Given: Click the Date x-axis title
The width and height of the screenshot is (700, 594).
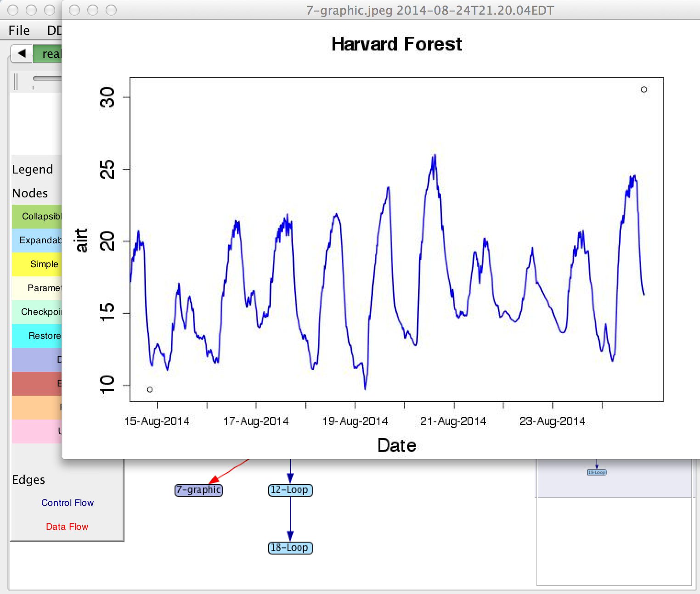Looking at the screenshot, I should click(397, 445).
